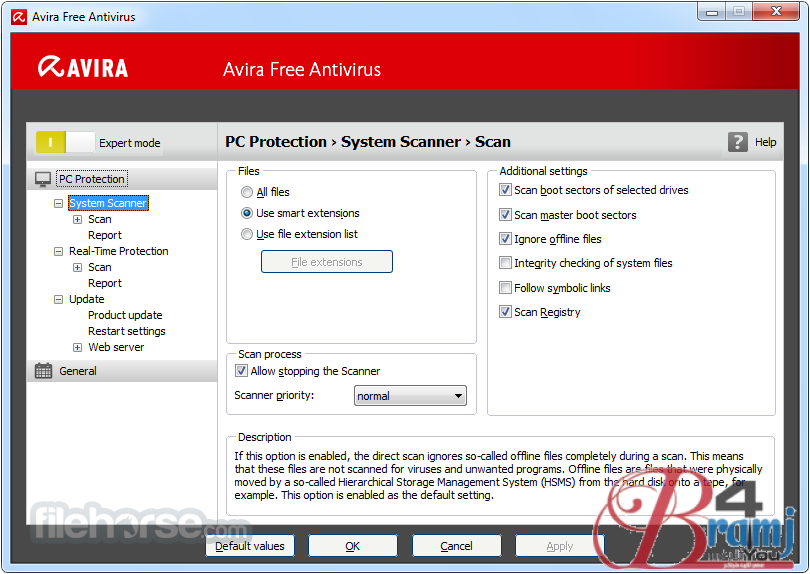Image resolution: width=810 pixels, height=574 pixels.
Task: Click the File extensions button
Action: click(x=326, y=261)
